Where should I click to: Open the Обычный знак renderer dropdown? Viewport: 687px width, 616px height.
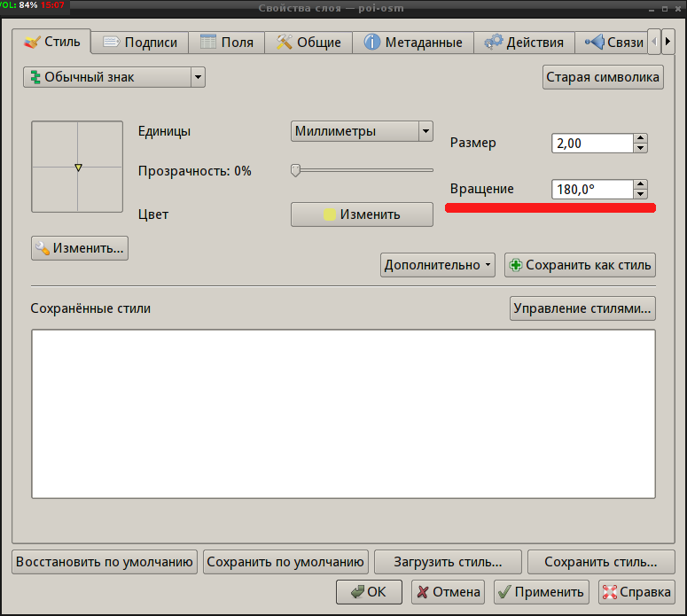pyautogui.click(x=114, y=77)
